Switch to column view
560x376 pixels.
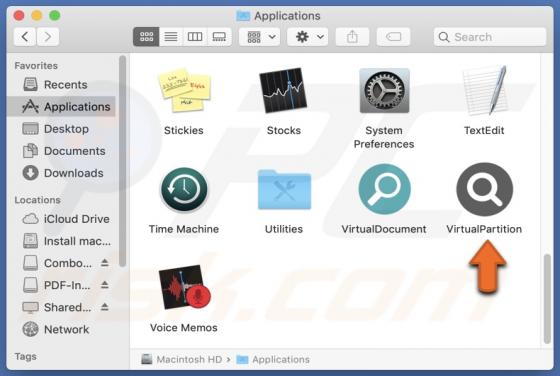coord(195,37)
